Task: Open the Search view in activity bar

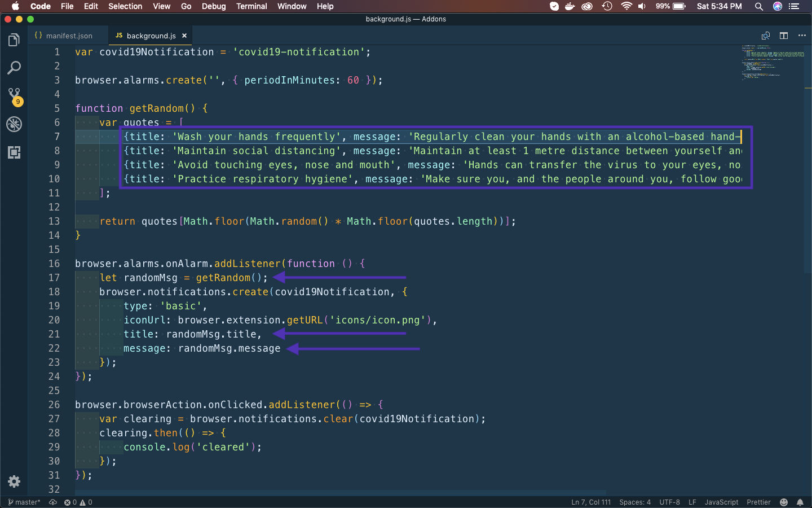Action: (x=14, y=68)
